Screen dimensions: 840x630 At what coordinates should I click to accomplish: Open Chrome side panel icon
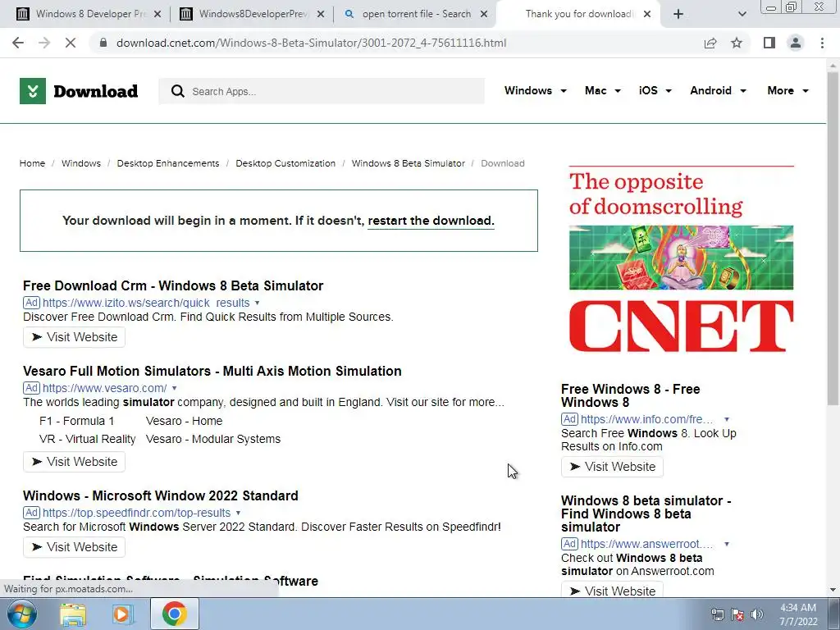(x=769, y=43)
